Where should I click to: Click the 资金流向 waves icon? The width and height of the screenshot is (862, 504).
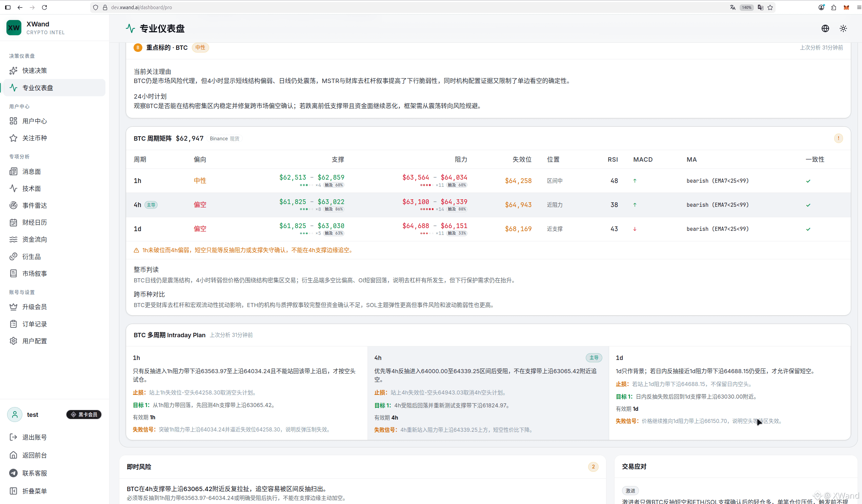[x=13, y=239]
